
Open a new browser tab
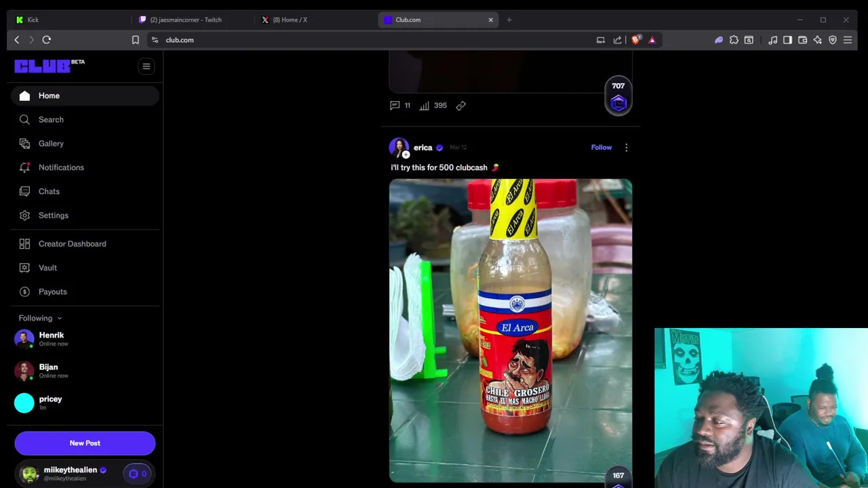click(x=509, y=20)
